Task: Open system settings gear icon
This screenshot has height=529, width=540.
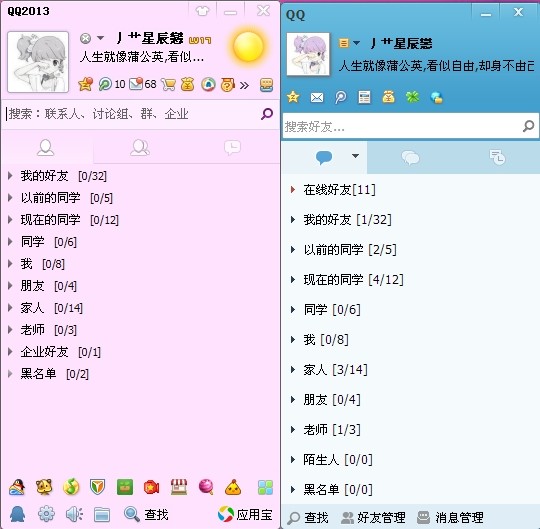Action: point(46,515)
